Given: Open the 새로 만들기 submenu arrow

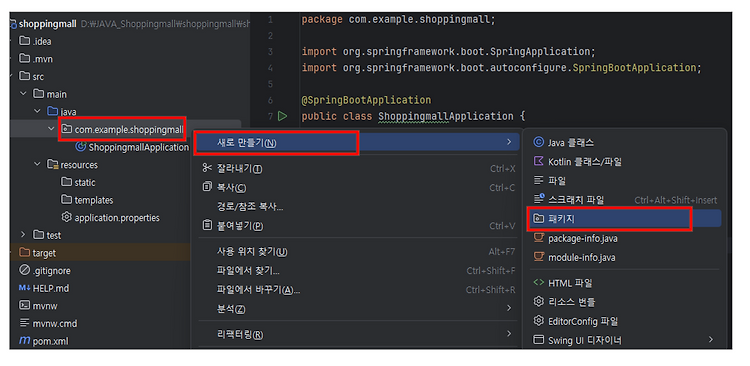Looking at the screenshot, I should coord(509,142).
